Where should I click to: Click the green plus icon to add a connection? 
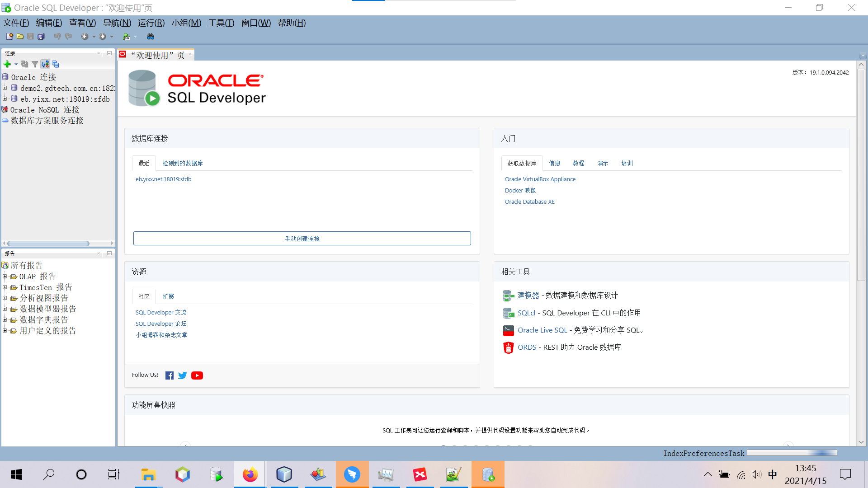tap(7, 64)
